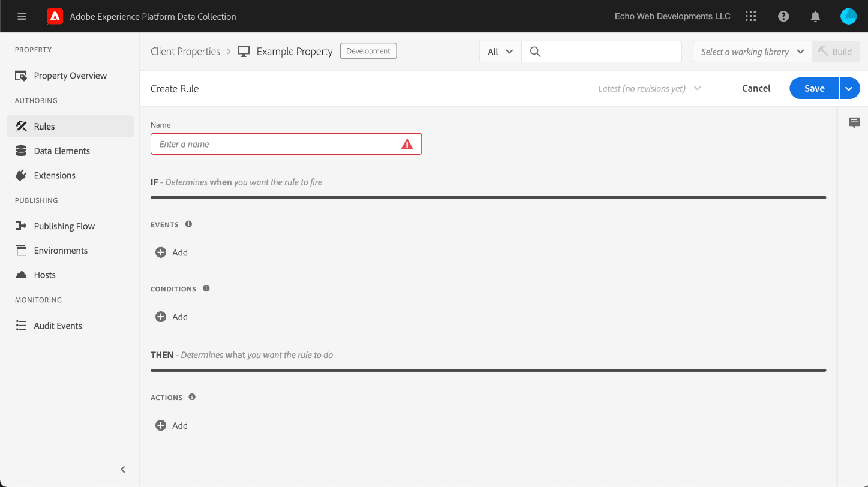Open the notifications bell

tap(815, 17)
